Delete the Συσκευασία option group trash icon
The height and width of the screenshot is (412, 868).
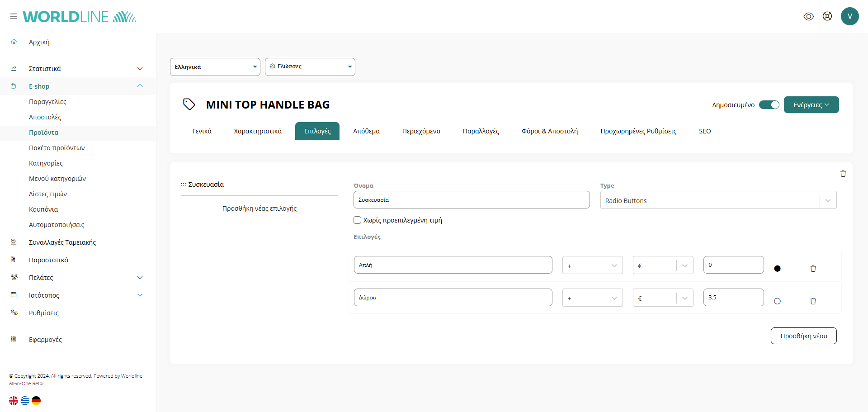point(843,174)
